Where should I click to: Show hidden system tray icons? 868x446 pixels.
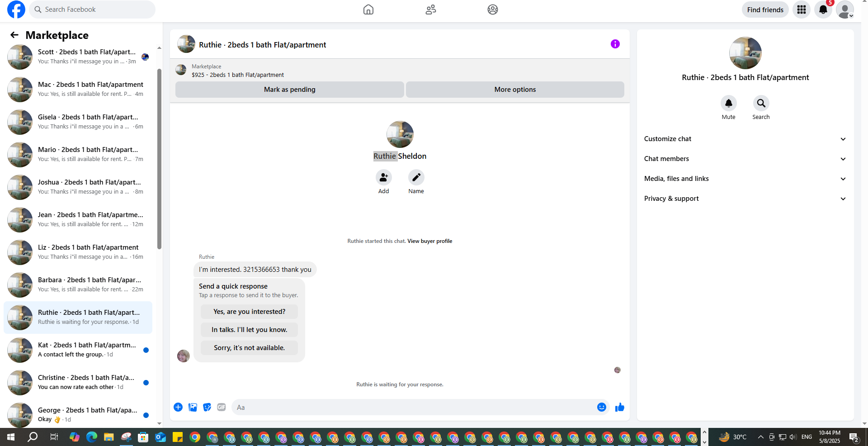click(761, 437)
